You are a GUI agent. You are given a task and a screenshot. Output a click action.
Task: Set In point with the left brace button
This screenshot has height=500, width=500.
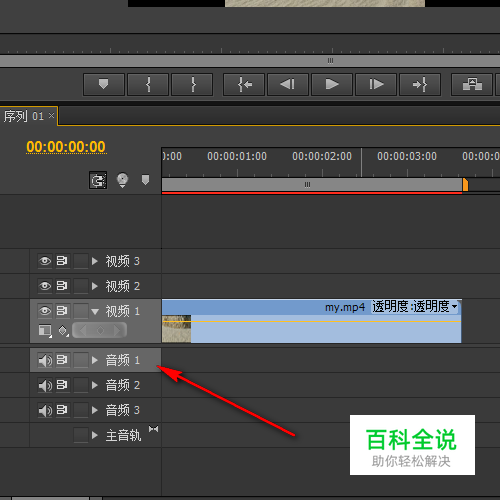(x=148, y=85)
